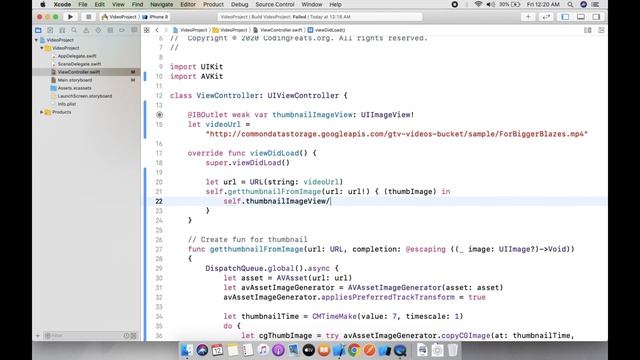This screenshot has width=640, height=360.
Task: Choose the iPhone 8 run destination
Action: 155,17
